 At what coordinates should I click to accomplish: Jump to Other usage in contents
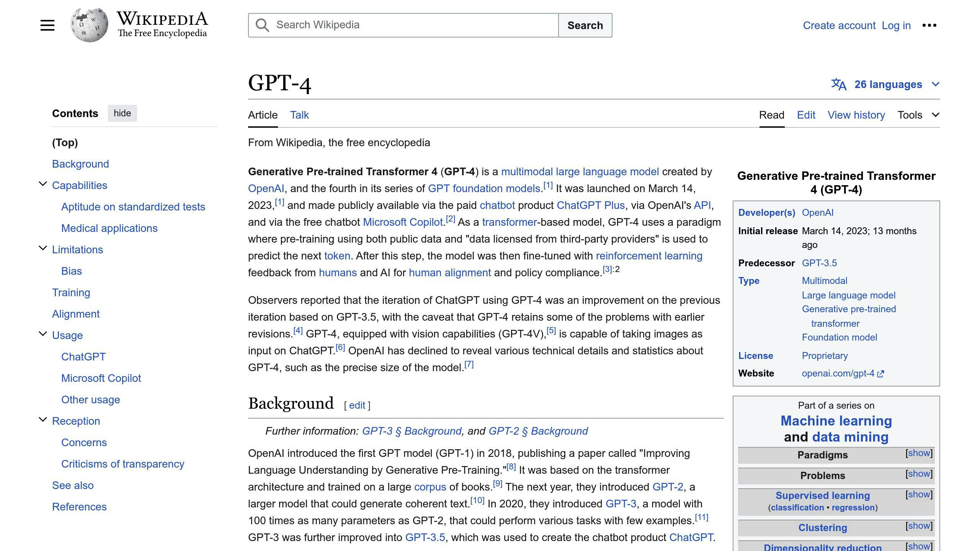[x=90, y=399]
